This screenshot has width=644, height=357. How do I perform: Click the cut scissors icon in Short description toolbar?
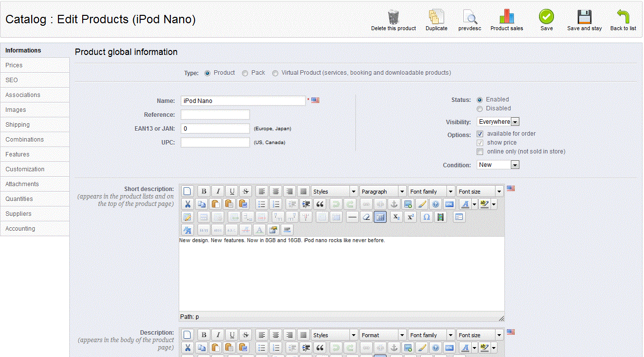187,204
